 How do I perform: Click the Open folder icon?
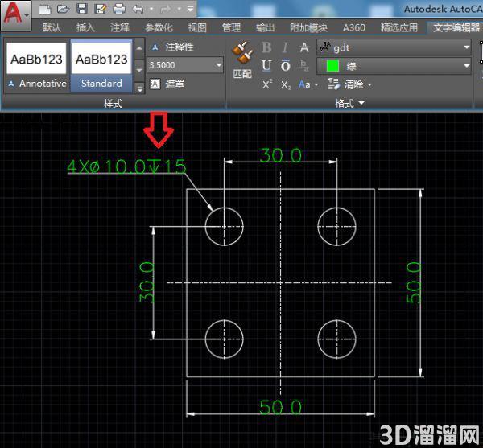coord(63,9)
